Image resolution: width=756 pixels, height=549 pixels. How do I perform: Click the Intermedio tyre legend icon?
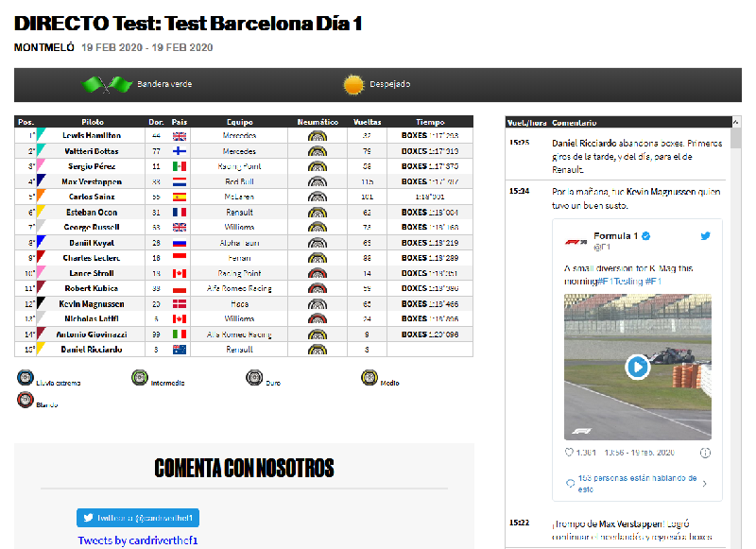click(140, 377)
